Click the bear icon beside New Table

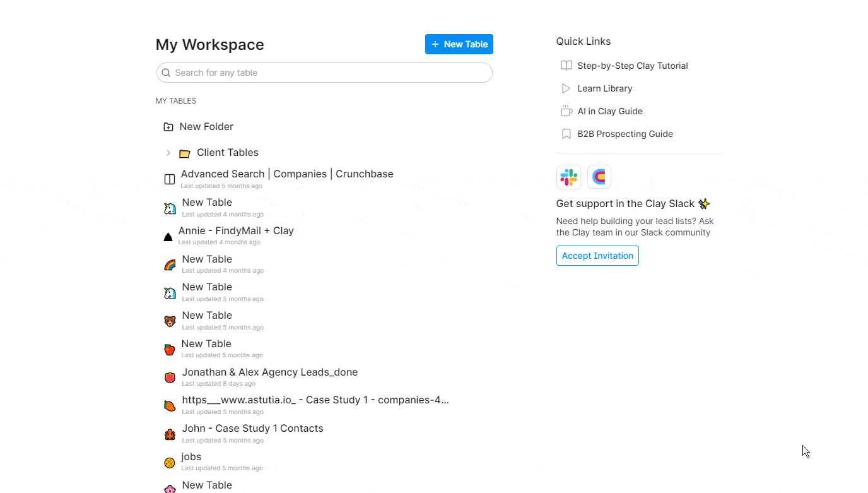click(x=170, y=321)
